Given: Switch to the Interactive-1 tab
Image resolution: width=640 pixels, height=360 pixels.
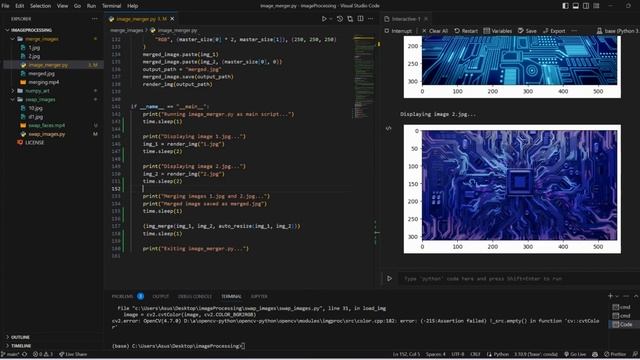Looking at the screenshot, I should (406, 19).
